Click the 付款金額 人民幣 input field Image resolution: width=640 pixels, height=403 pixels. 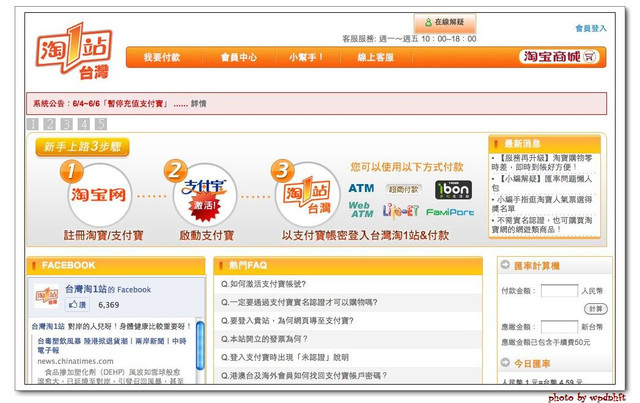point(559,291)
